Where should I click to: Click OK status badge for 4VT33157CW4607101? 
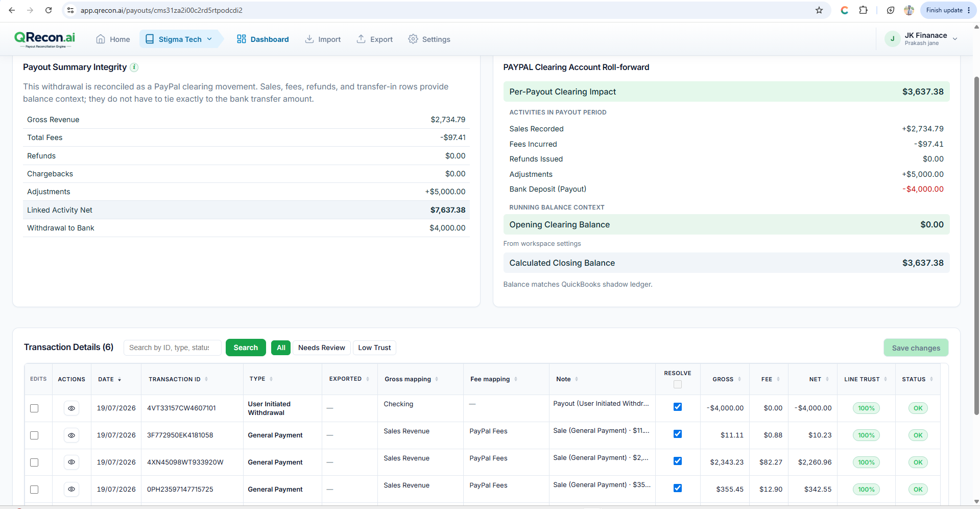click(x=918, y=408)
